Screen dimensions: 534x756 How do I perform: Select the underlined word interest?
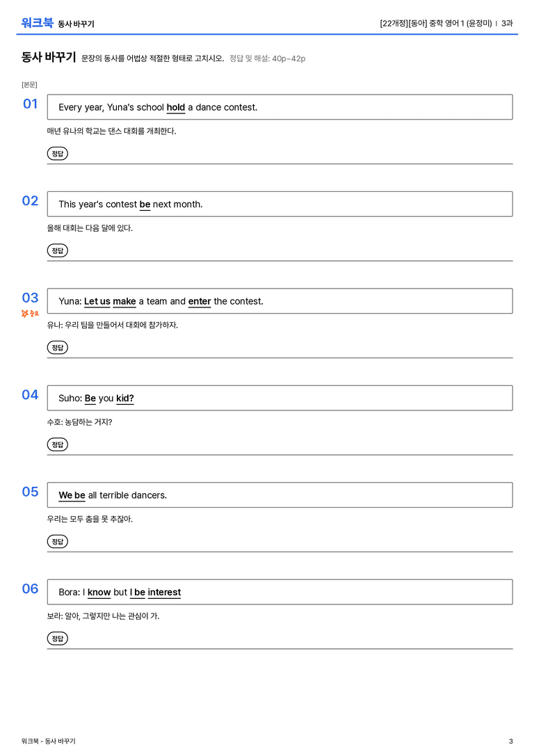[x=164, y=592]
